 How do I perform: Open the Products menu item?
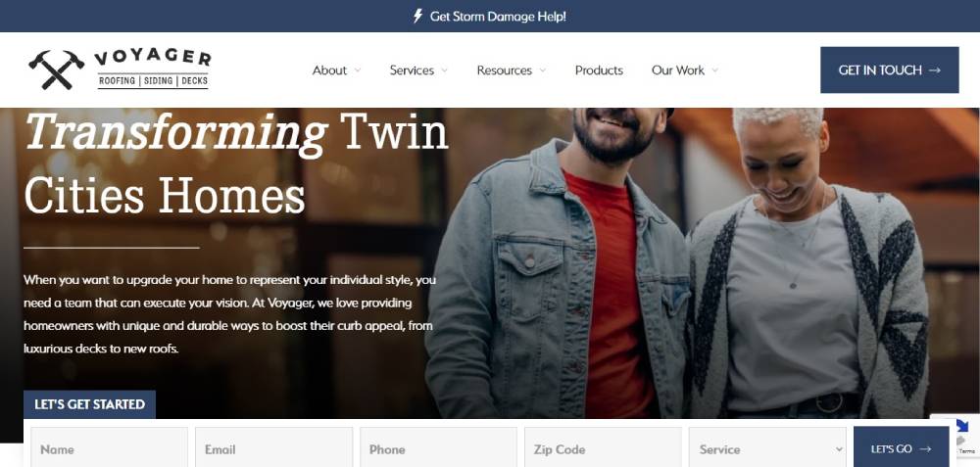(x=599, y=70)
